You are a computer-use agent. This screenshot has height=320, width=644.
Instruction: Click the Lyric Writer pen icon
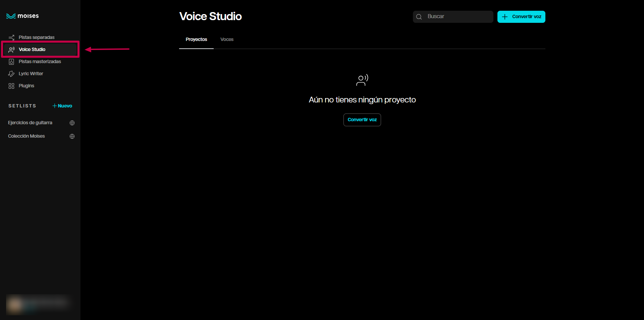pyautogui.click(x=11, y=74)
